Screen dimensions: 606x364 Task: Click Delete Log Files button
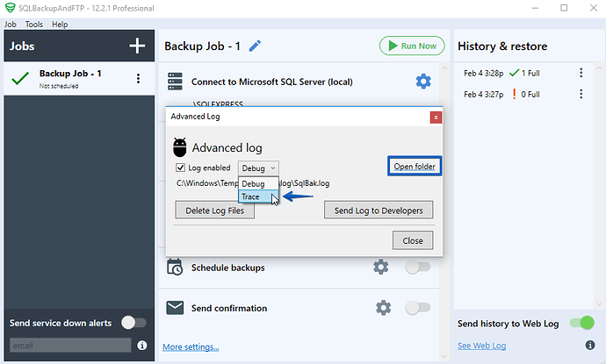pos(215,211)
